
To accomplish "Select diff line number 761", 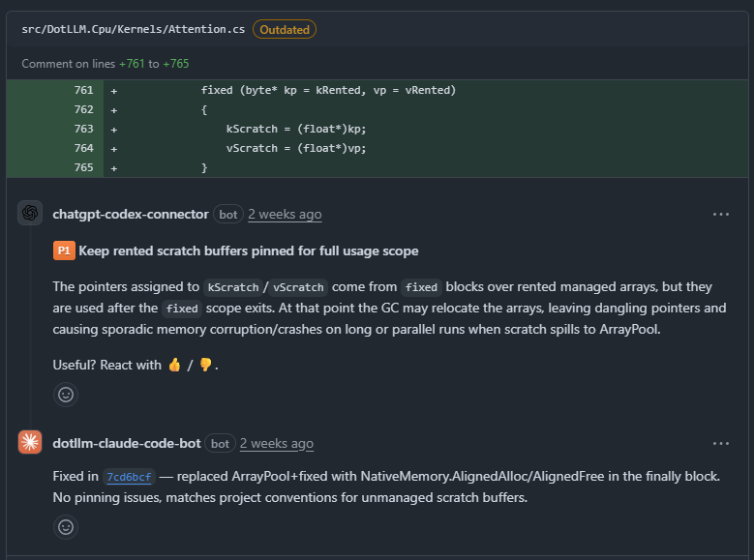I will (83, 90).
